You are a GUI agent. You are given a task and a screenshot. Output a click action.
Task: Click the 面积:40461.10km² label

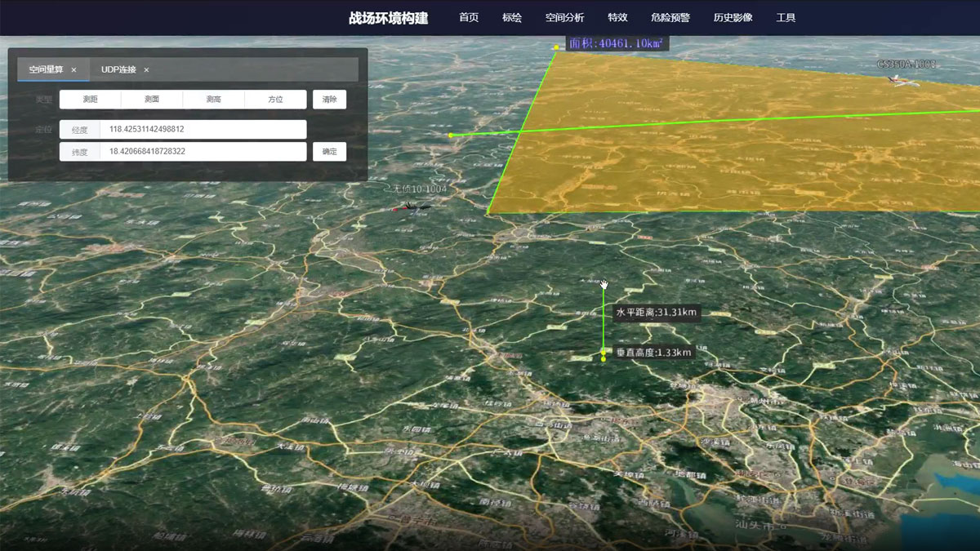click(x=617, y=43)
